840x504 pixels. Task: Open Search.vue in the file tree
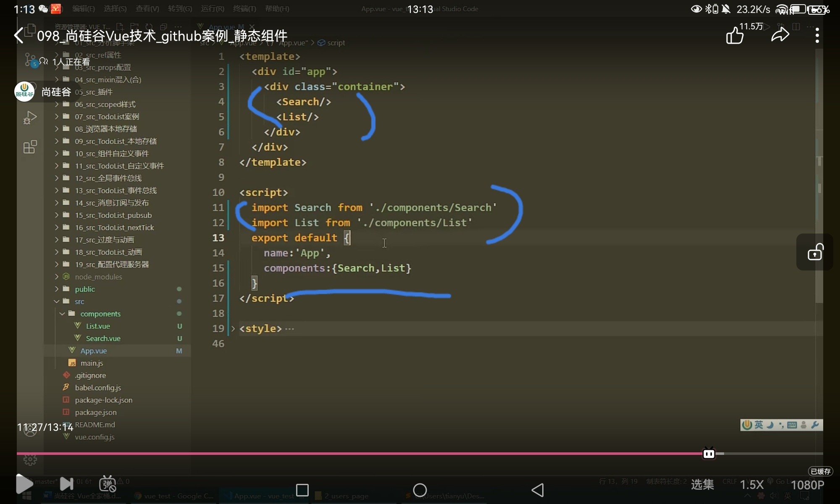[x=103, y=338]
